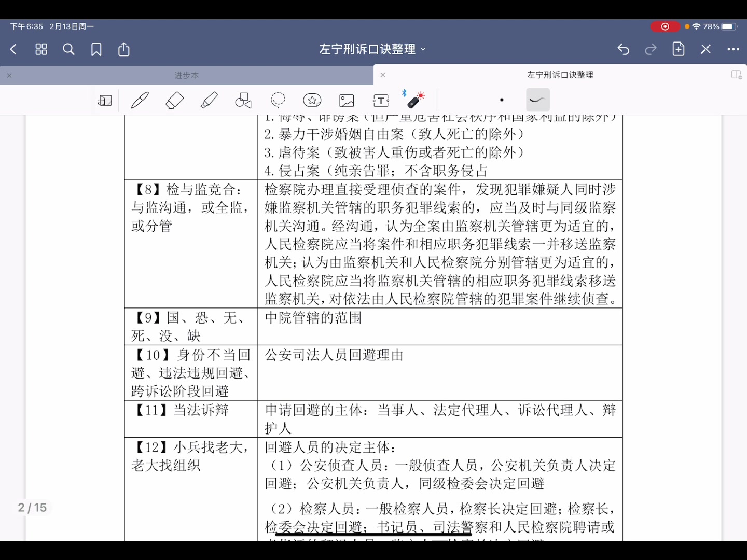Switch to the 进步本 tab

(187, 75)
